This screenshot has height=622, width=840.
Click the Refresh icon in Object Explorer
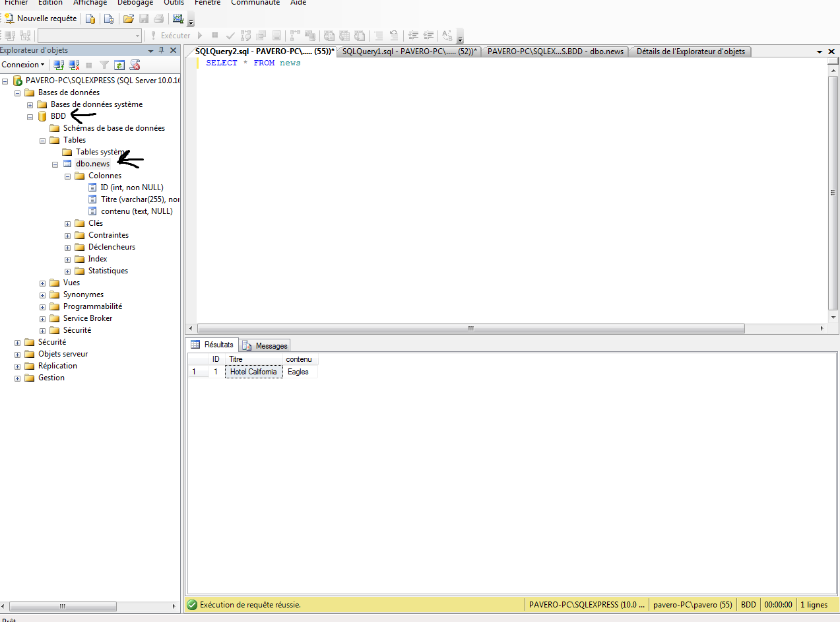click(x=119, y=65)
